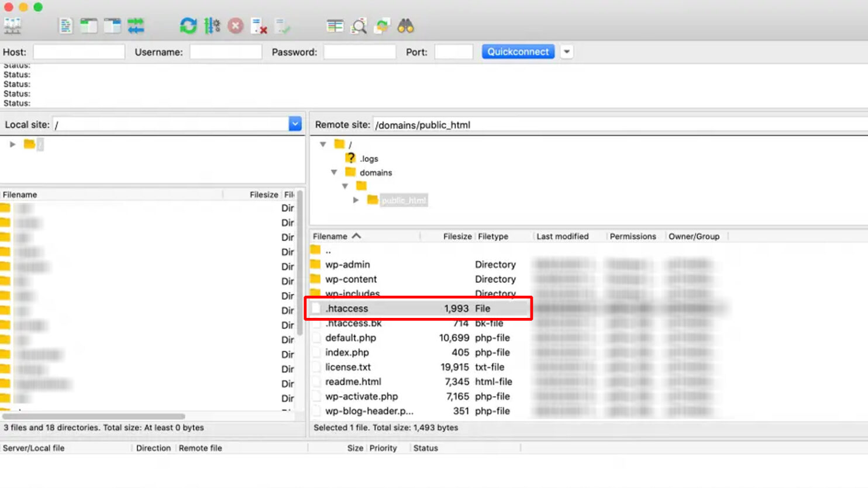Sort remote files by Last modified column

562,236
